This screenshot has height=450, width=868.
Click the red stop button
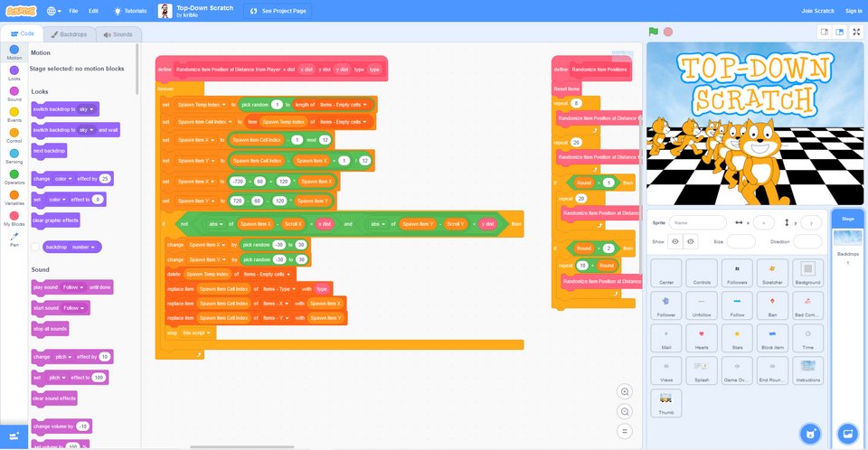668,32
